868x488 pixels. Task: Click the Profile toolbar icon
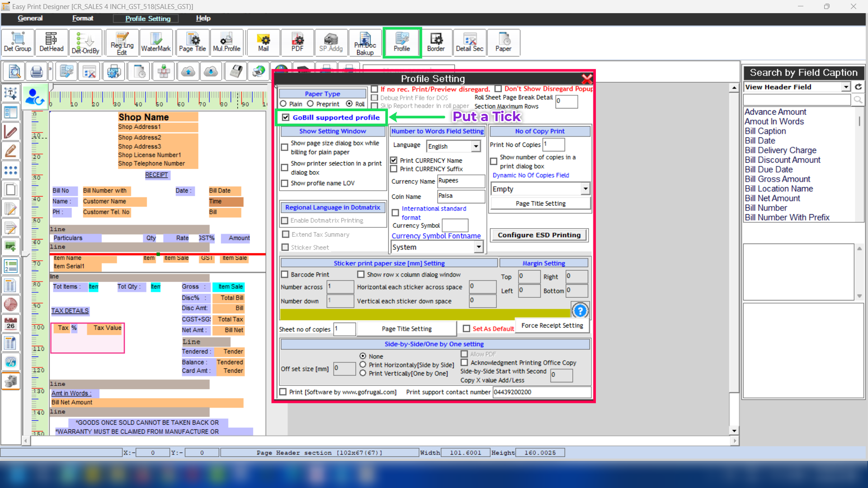(x=401, y=42)
